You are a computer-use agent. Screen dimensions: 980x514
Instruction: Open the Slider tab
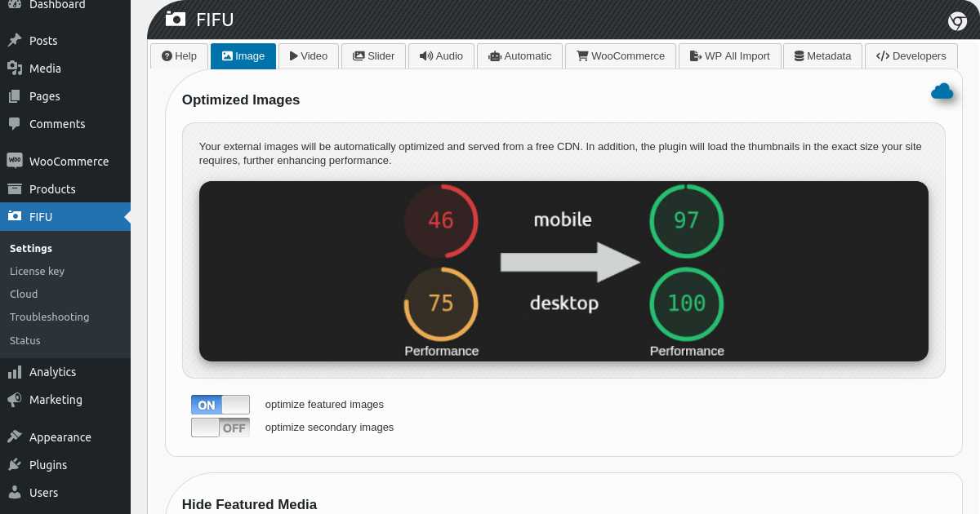click(x=373, y=56)
